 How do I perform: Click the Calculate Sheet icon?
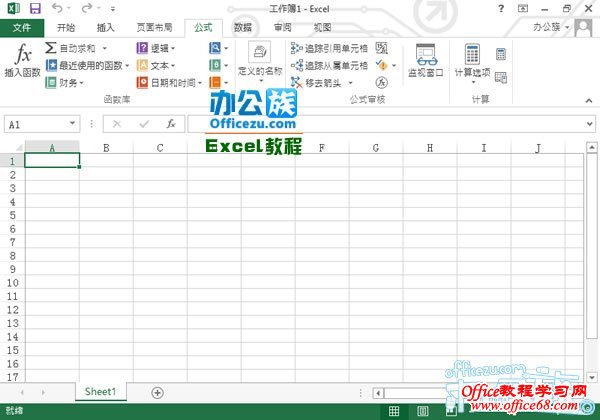pos(501,78)
